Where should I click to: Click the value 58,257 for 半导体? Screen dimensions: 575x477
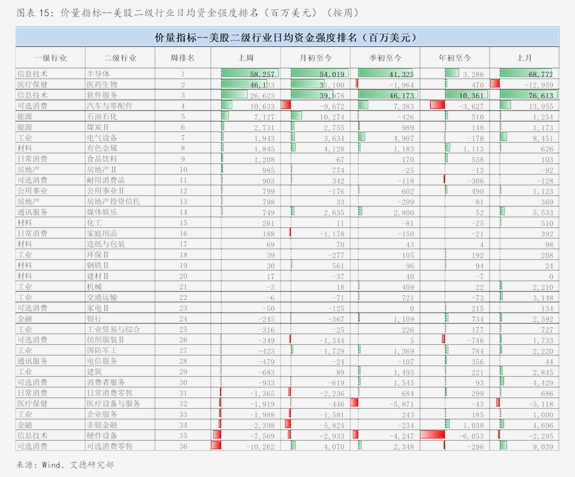(262, 74)
